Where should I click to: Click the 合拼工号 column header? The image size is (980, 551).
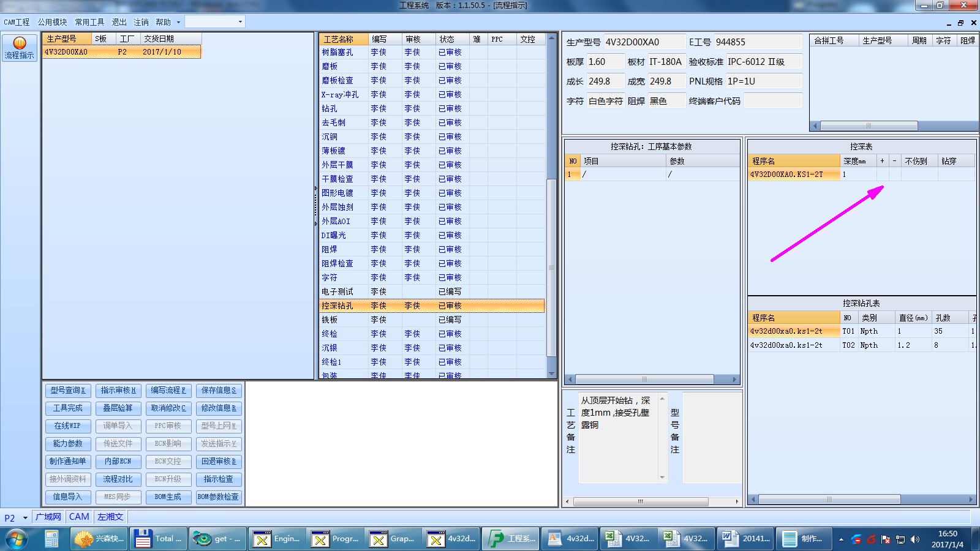[835, 40]
